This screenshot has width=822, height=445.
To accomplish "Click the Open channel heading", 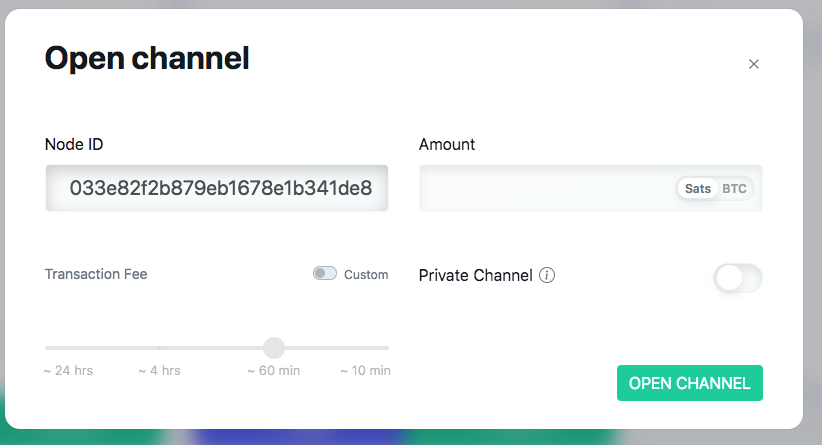I will (x=147, y=58).
